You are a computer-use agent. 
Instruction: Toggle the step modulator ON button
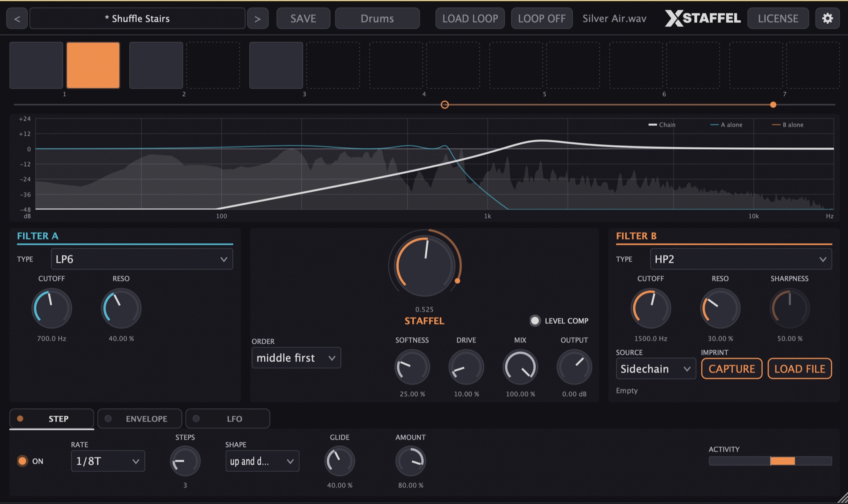coord(22,461)
